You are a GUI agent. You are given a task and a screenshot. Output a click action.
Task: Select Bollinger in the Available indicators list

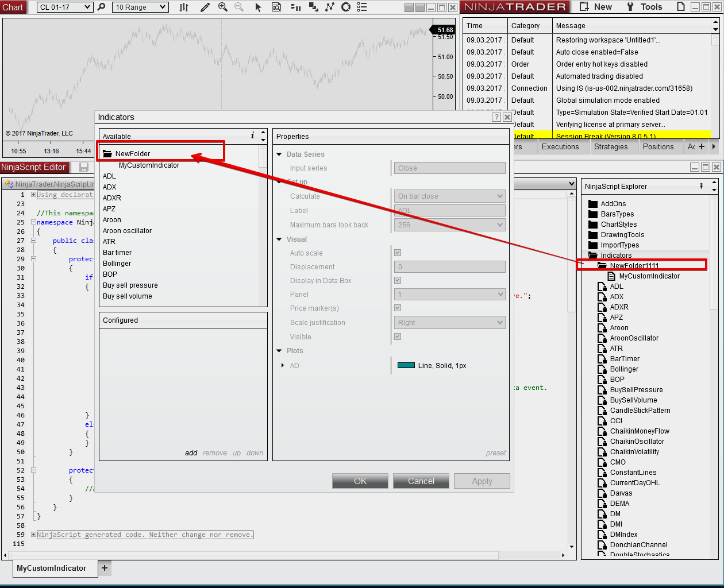coord(117,263)
